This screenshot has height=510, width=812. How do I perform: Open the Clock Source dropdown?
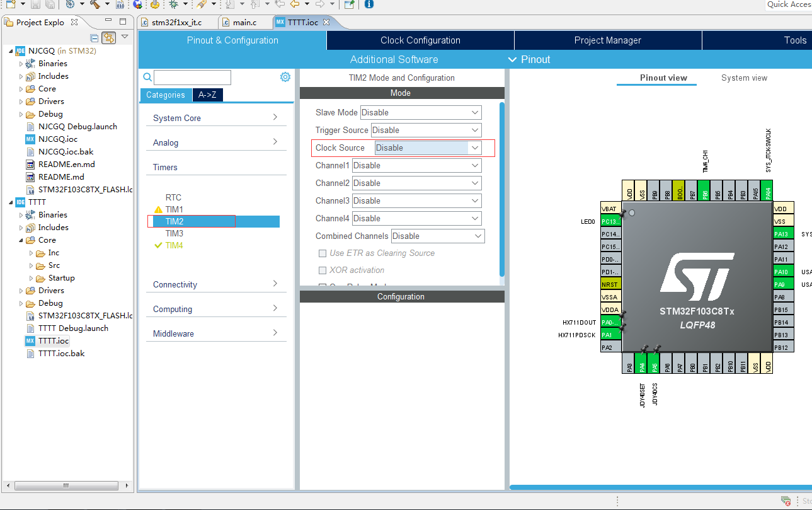[426, 148]
